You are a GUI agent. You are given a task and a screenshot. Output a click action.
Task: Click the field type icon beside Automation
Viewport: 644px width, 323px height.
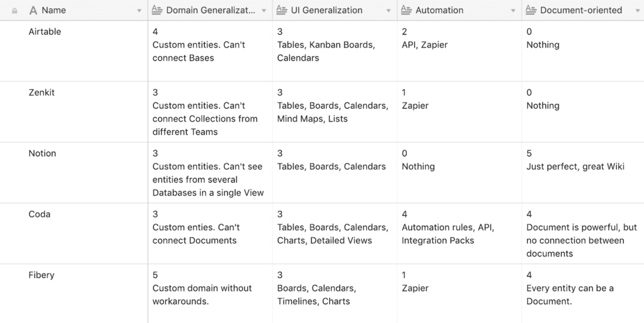pos(406,10)
